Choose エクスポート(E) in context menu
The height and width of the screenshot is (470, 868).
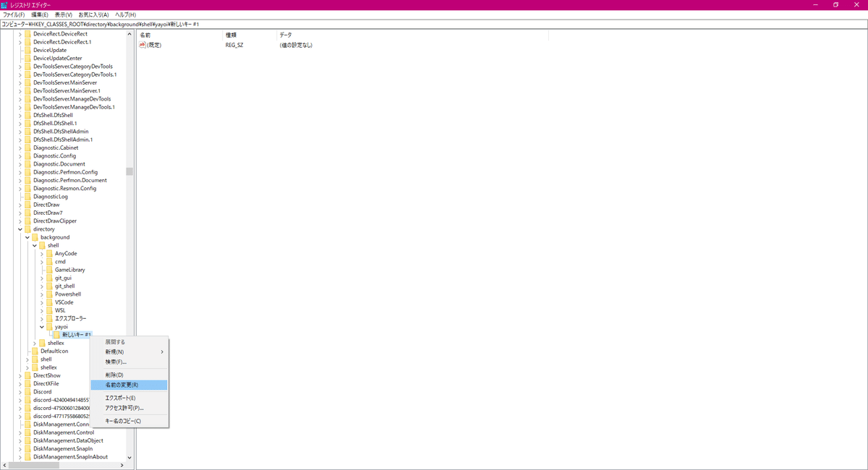click(129, 398)
